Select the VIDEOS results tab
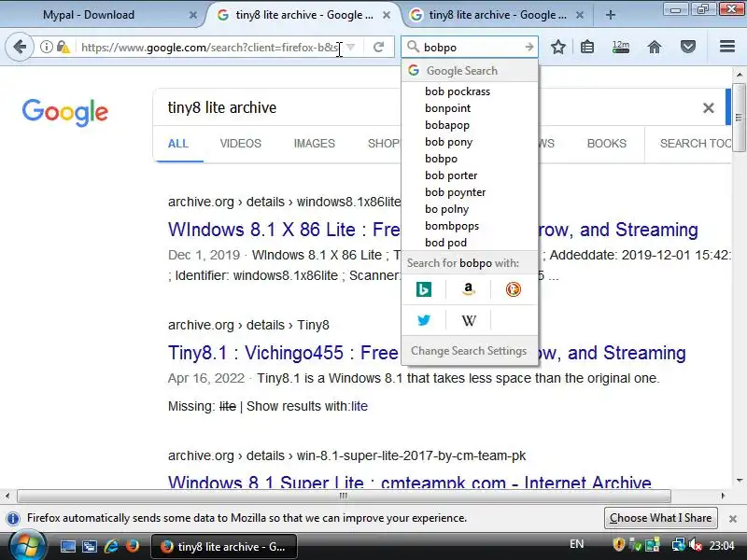The image size is (747, 560). pos(241,144)
